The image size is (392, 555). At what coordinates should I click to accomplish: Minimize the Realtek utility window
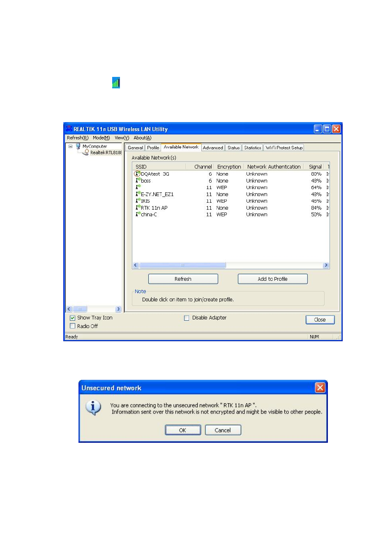point(318,129)
